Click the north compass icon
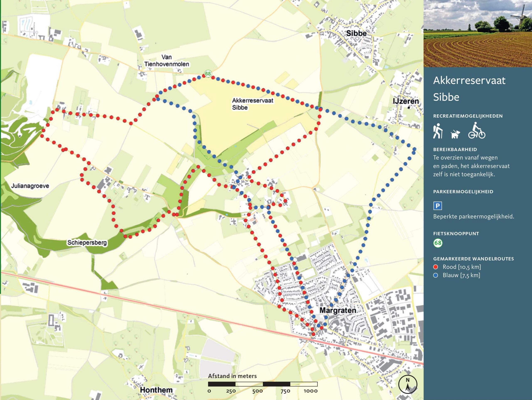This screenshot has height=400, width=532. pyautogui.click(x=408, y=384)
